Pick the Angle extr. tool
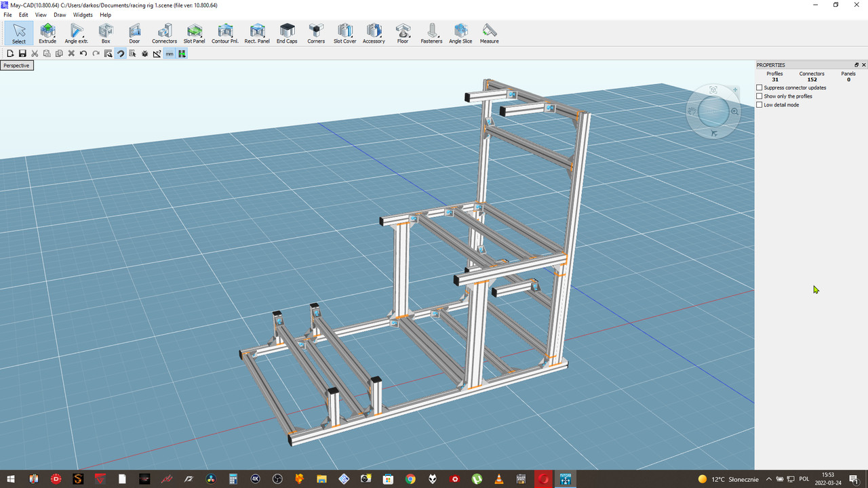Screen dimensions: 868x488 coord(77,33)
